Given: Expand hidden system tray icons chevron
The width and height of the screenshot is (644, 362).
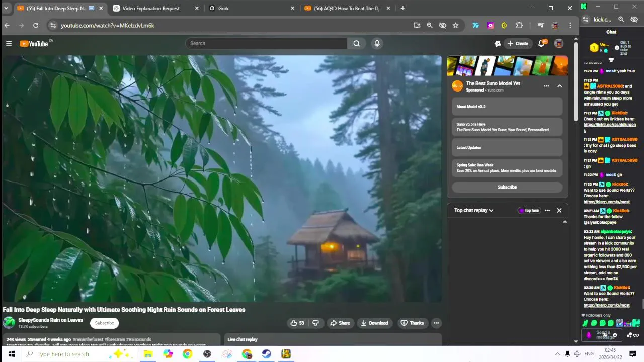Looking at the screenshot, I should point(557,354).
